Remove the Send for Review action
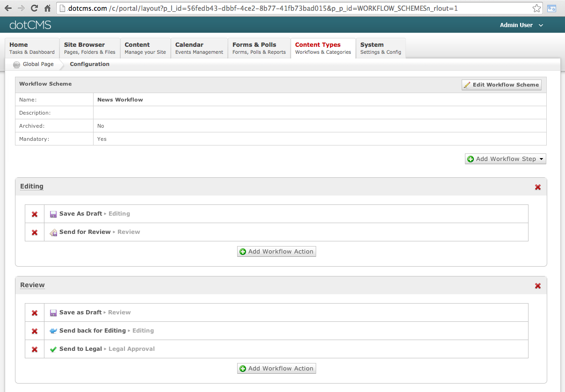 (35, 232)
